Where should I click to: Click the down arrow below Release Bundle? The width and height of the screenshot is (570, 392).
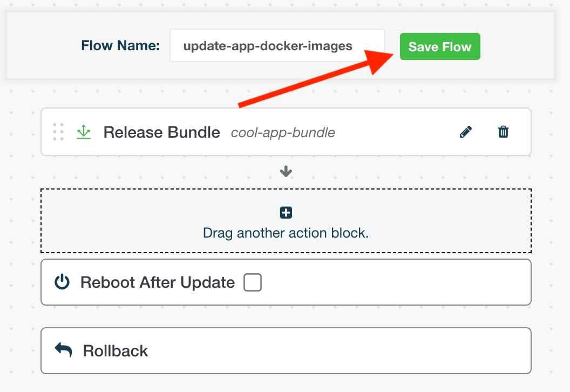pos(286,172)
